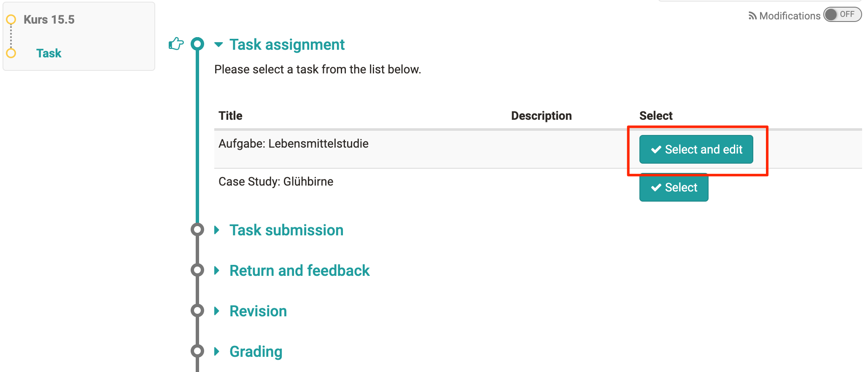This screenshot has width=868, height=372.
Task: Expand the Return and feedback arrow
Action: (217, 270)
